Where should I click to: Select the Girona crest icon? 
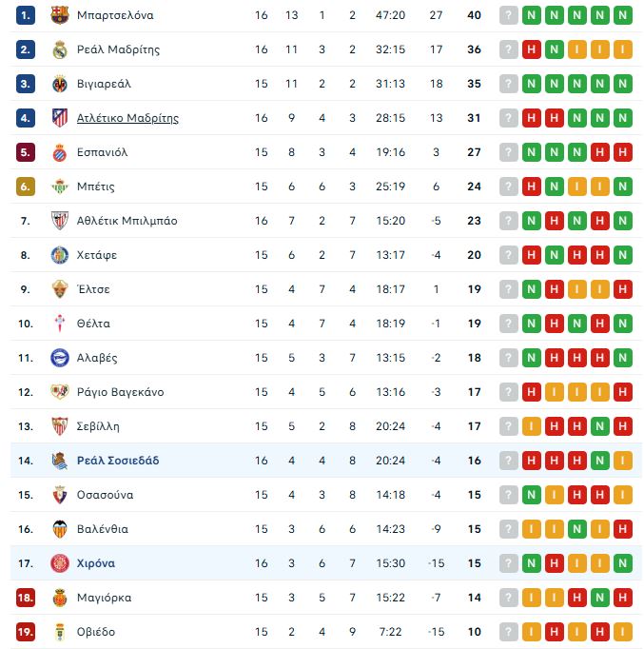click(60, 563)
